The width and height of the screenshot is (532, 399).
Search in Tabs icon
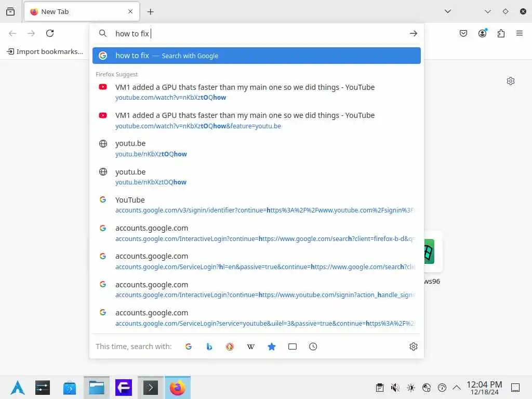point(292,347)
